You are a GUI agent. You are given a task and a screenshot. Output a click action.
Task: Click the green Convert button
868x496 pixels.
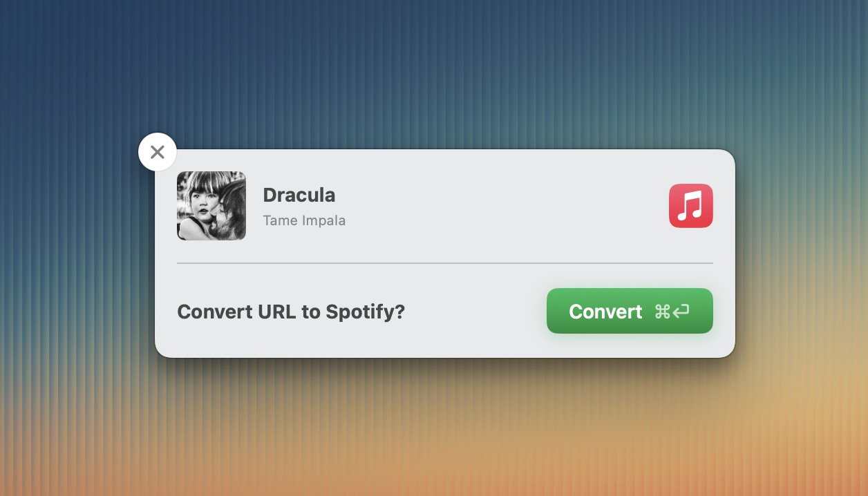630,311
